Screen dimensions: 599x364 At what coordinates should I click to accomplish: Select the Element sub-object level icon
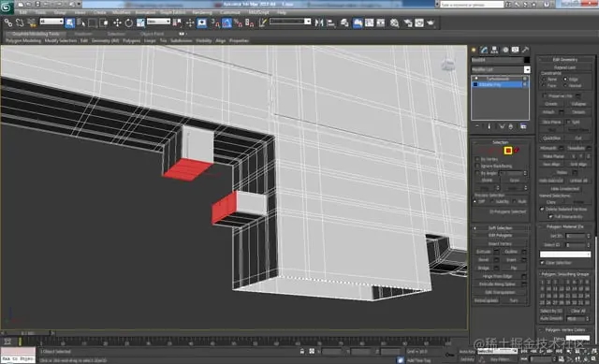click(x=517, y=151)
